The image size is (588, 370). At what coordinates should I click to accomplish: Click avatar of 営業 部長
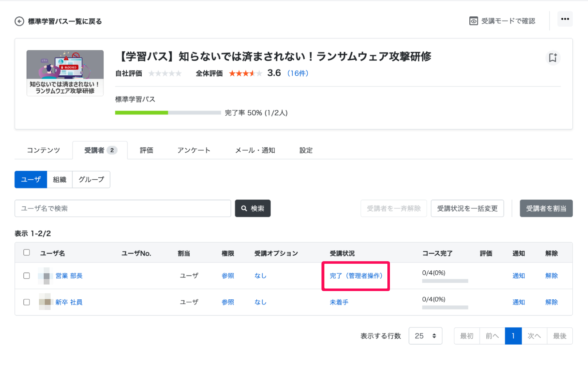(46, 276)
